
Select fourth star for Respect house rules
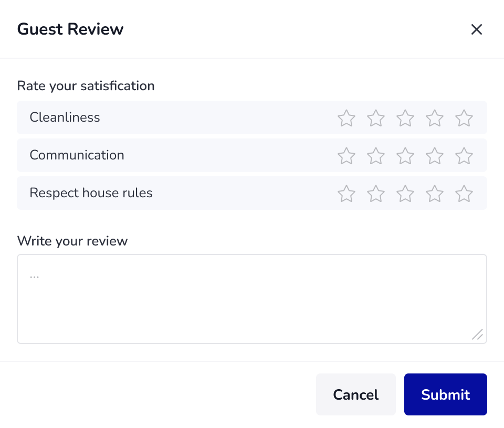coord(435,194)
